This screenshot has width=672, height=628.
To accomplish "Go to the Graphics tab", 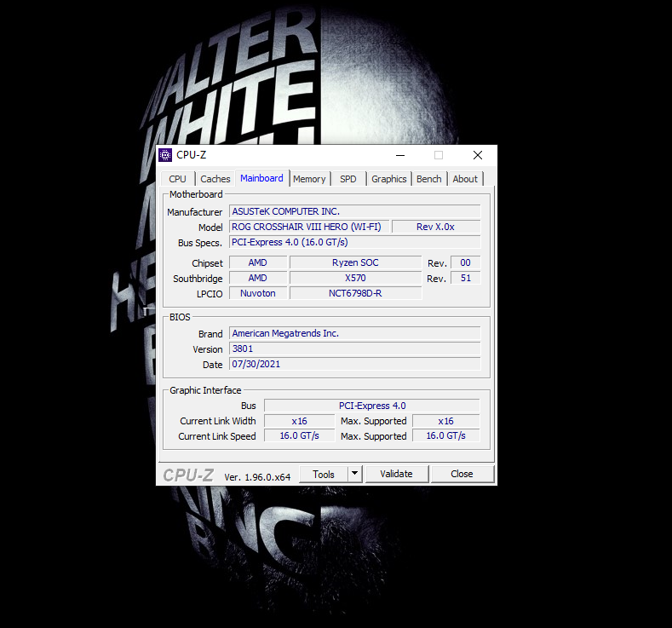I will click(388, 179).
